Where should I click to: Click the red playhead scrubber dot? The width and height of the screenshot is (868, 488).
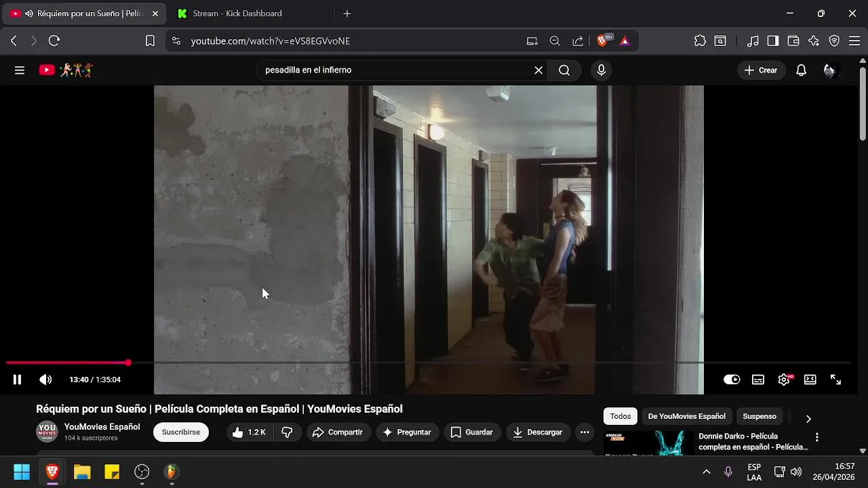pos(128,363)
